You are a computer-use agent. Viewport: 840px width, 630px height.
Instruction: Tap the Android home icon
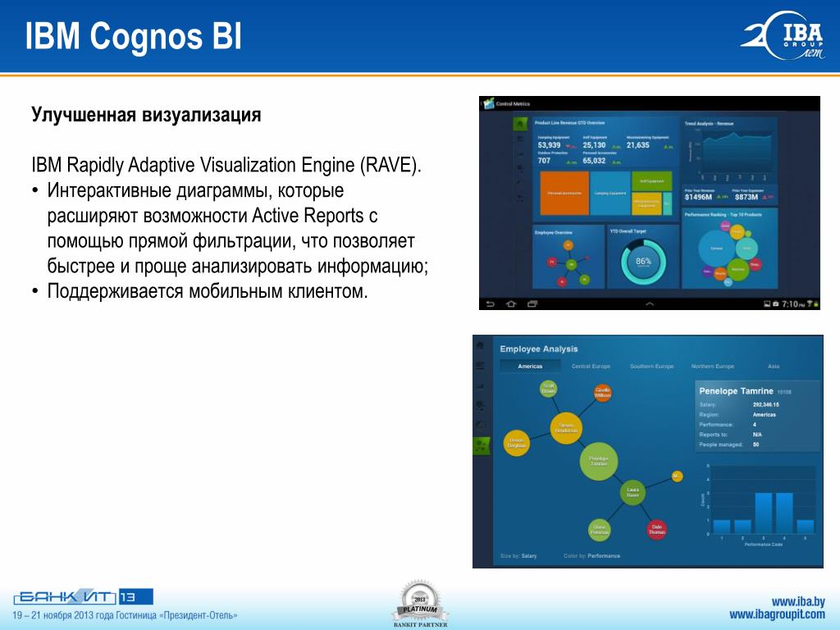(511, 304)
